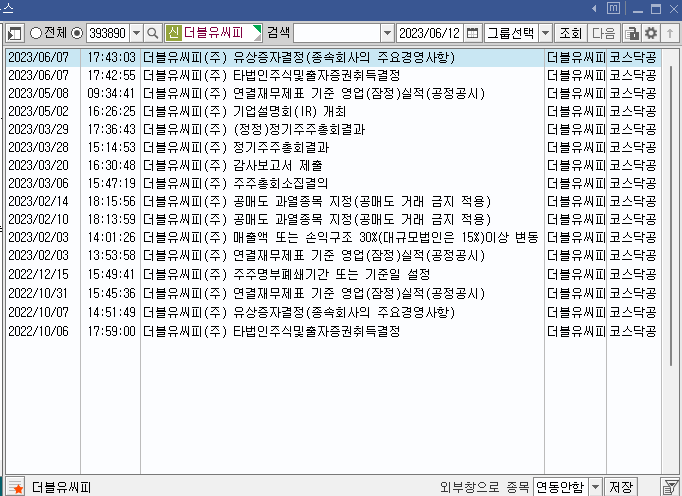The image size is (682, 496).
Task: Click the panel layout icon at toolbar start
Action: (15, 33)
